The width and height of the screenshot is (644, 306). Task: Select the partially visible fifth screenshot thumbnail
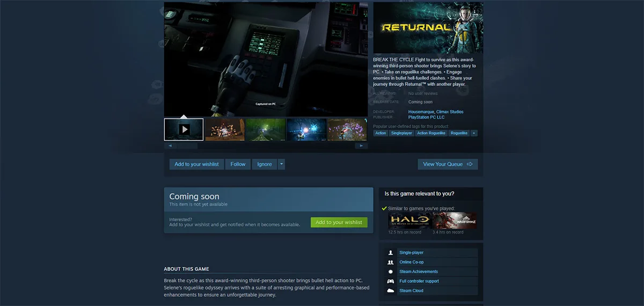click(x=347, y=129)
